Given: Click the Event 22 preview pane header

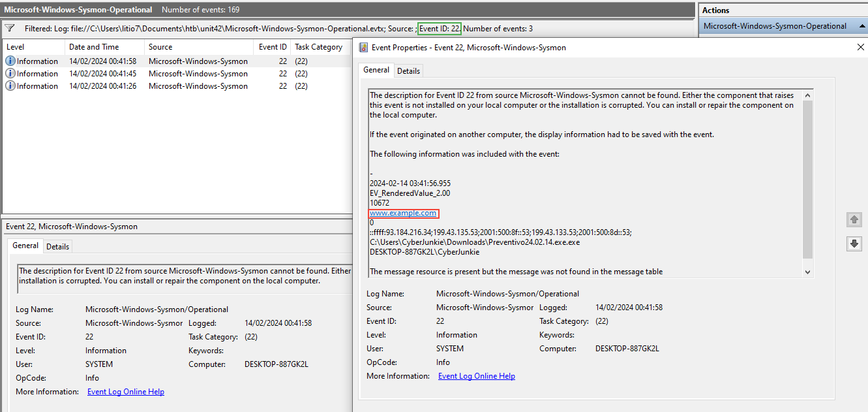Looking at the screenshot, I should click(177, 227).
